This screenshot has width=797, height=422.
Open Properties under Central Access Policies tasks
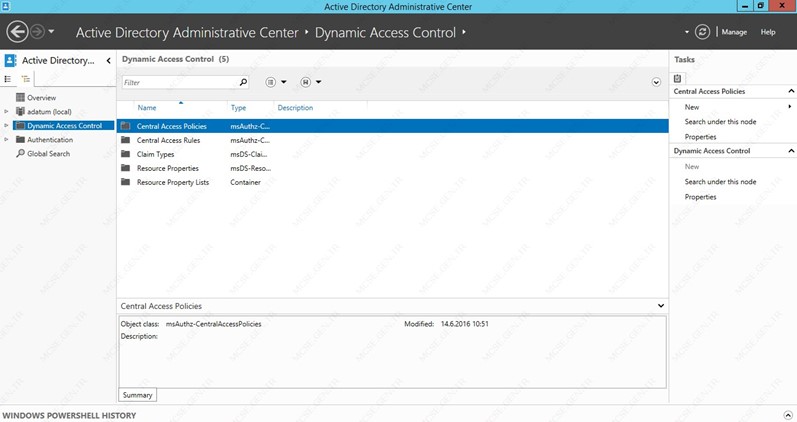[x=700, y=137]
